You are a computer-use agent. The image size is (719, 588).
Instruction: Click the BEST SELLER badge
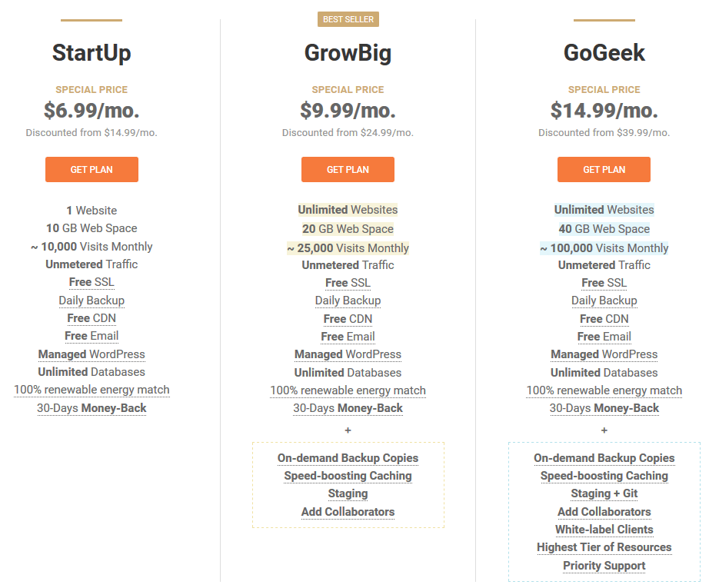click(348, 19)
